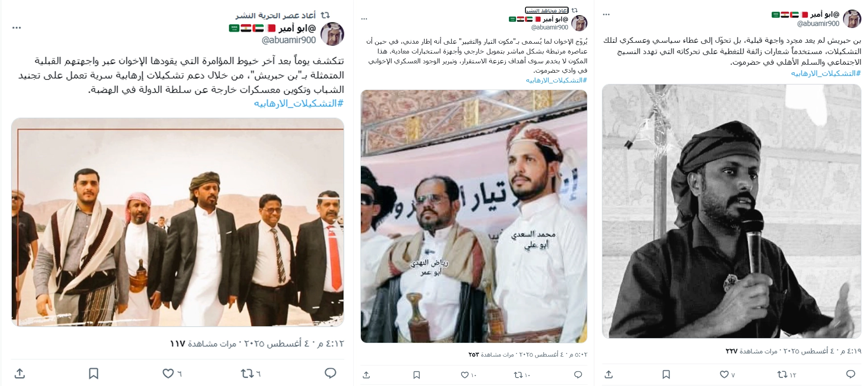Open hashtag link in the left tweet
868x386 pixels.
click(298, 103)
